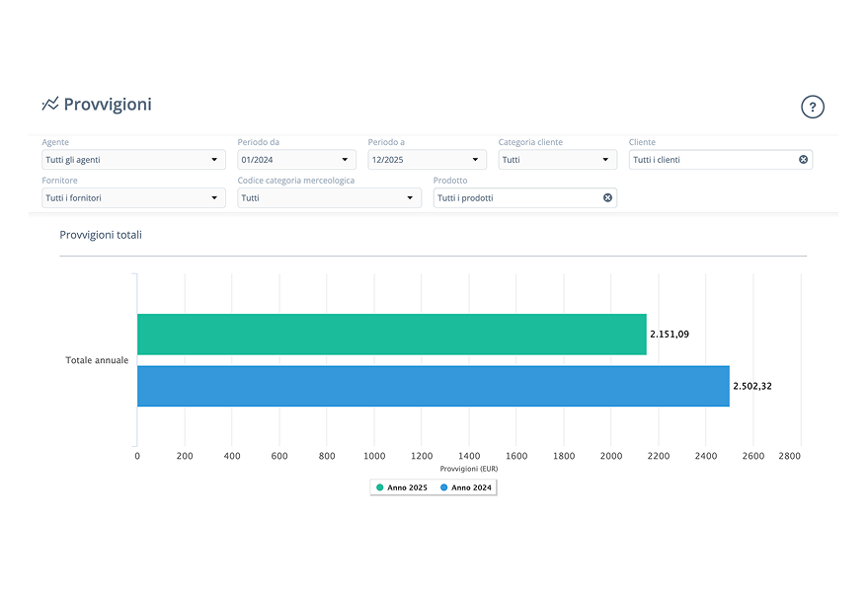Select the blue 2024 commission bar
Screen dimensions: 868x598
tap(433, 386)
